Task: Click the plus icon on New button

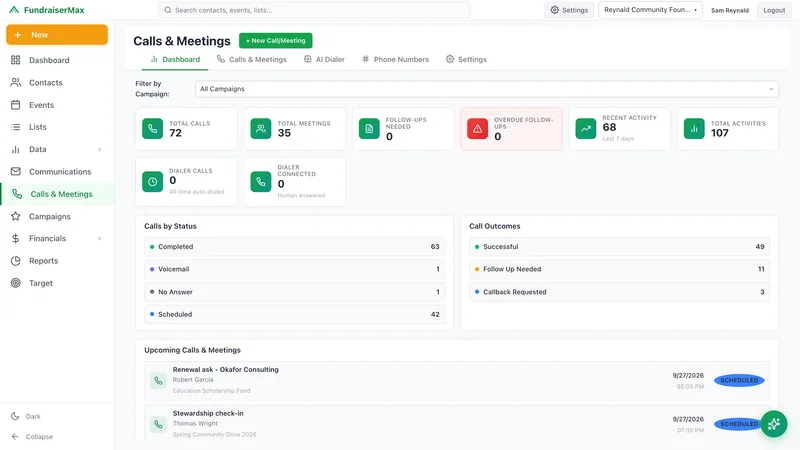Action: (18, 35)
